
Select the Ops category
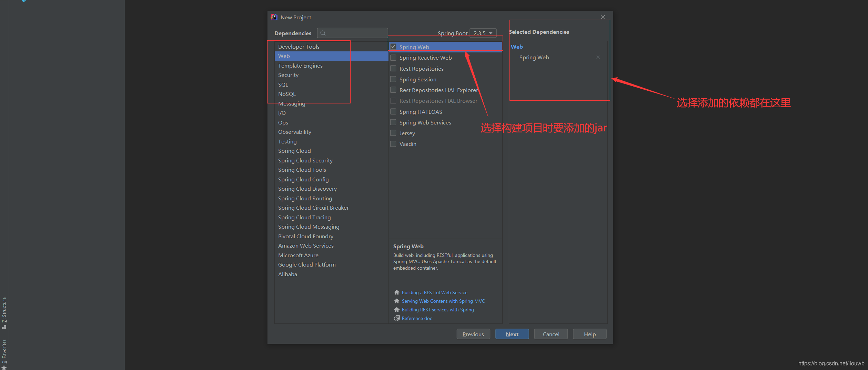tap(331, 122)
